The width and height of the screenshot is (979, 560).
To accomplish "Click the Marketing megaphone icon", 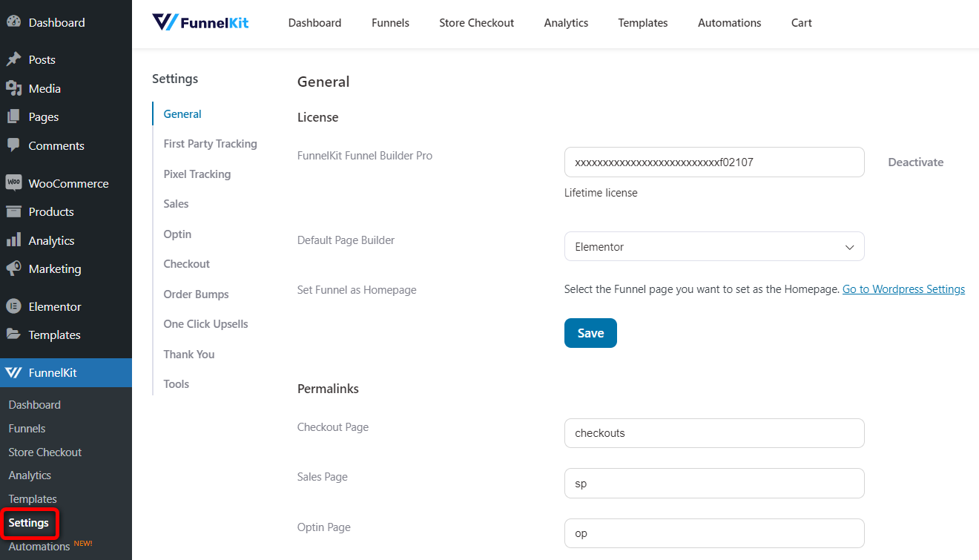I will coord(13,269).
